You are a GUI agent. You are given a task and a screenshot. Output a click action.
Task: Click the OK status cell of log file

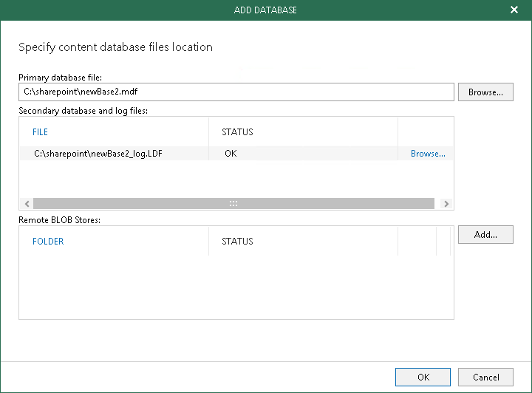click(x=231, y=154)
